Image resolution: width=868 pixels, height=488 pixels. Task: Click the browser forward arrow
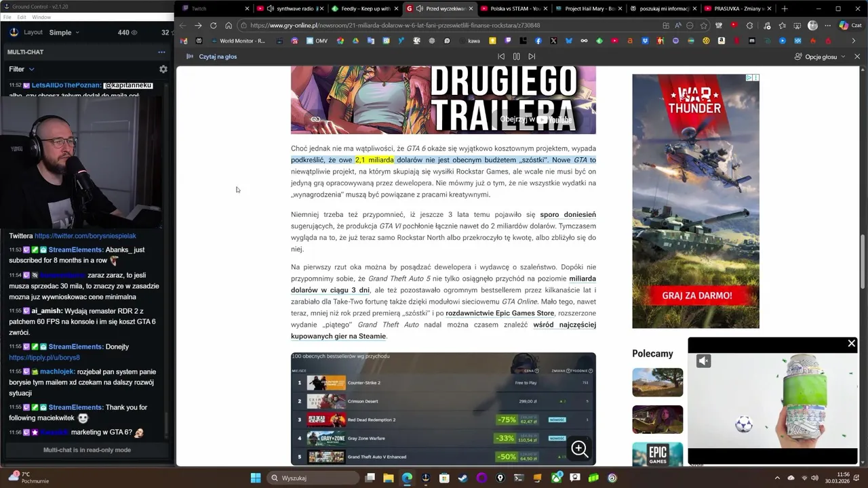pyautogui.click(x=198, y=26)
